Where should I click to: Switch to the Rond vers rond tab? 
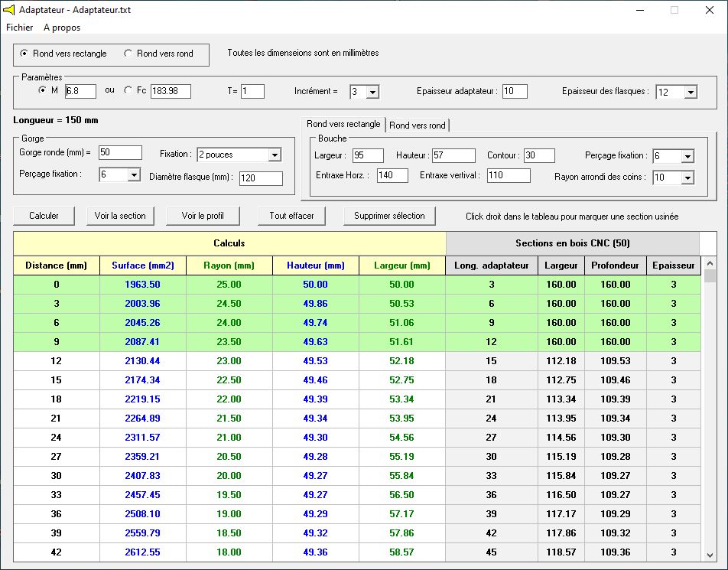[x=417, y=125]
